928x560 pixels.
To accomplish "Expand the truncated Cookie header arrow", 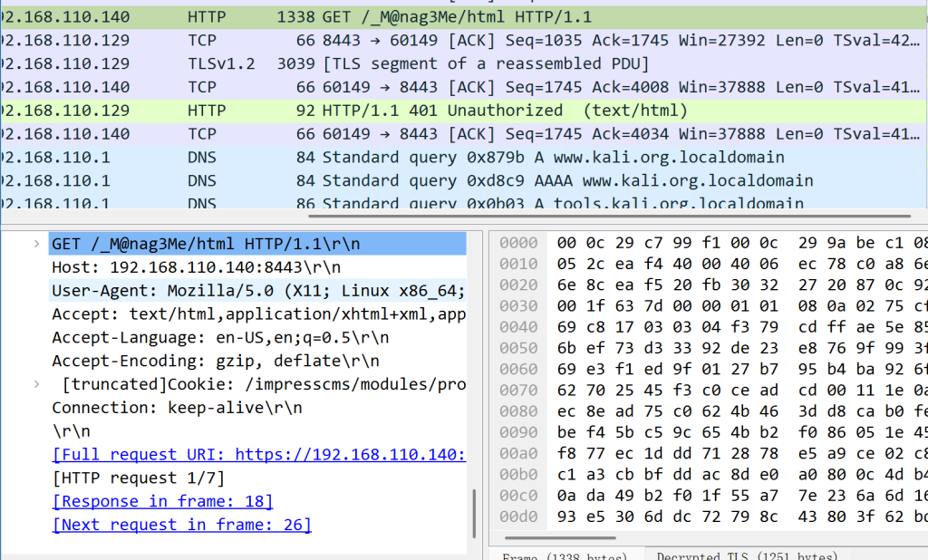I will (36, 384).
